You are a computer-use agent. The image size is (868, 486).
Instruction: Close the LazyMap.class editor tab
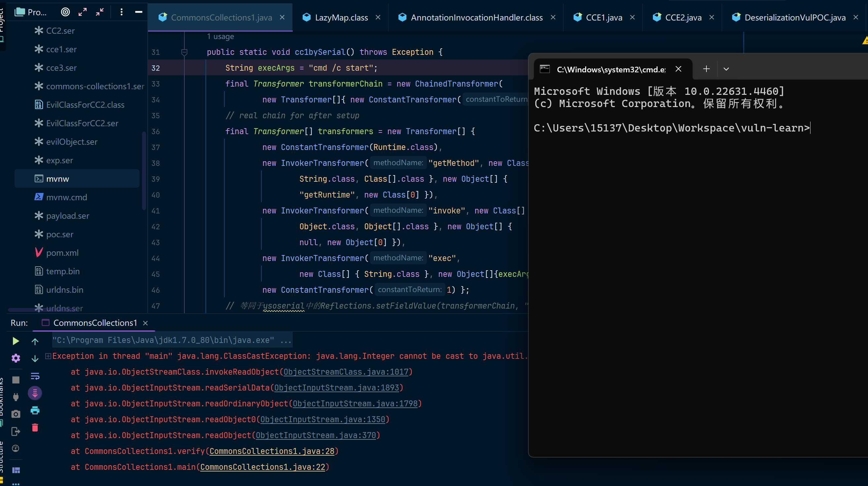[378, 17]
